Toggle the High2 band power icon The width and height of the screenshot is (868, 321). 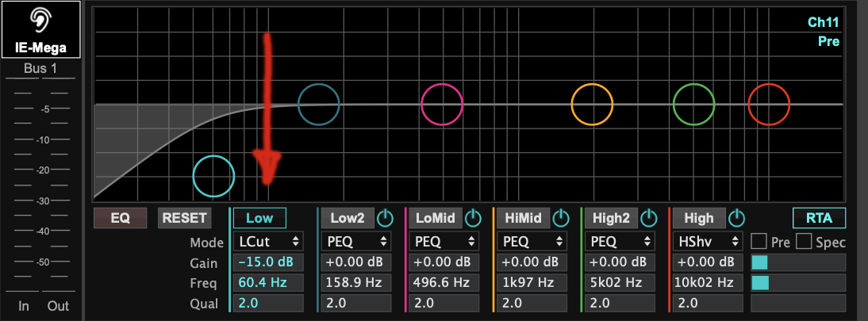coord(649,218)
